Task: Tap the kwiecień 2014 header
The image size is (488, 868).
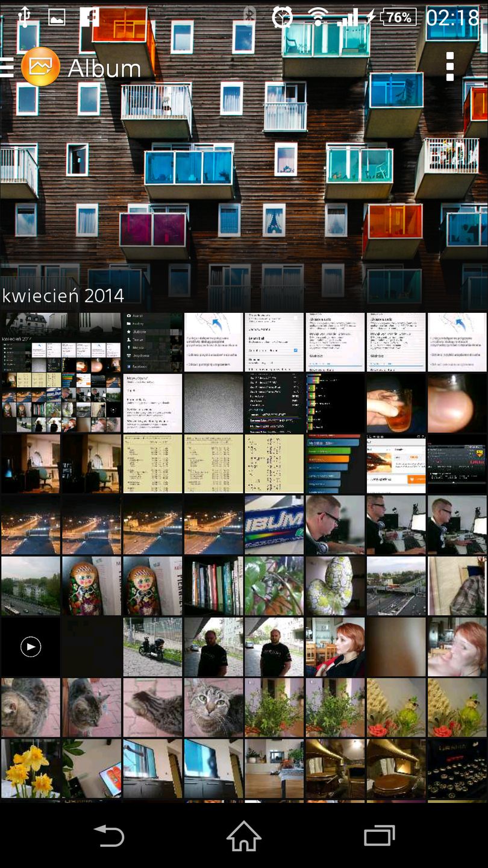Action: point(63,295)
